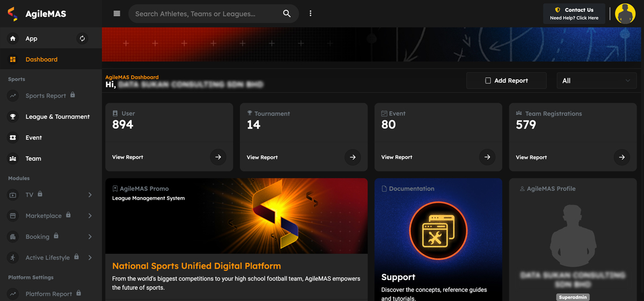This screenshot has width=644, height=301.
Task: Expand the Marketplace module chevron
Action: coord(90,216)
